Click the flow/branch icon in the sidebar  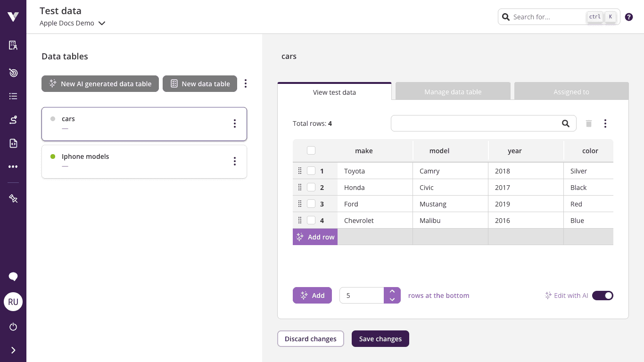point(13,120)
